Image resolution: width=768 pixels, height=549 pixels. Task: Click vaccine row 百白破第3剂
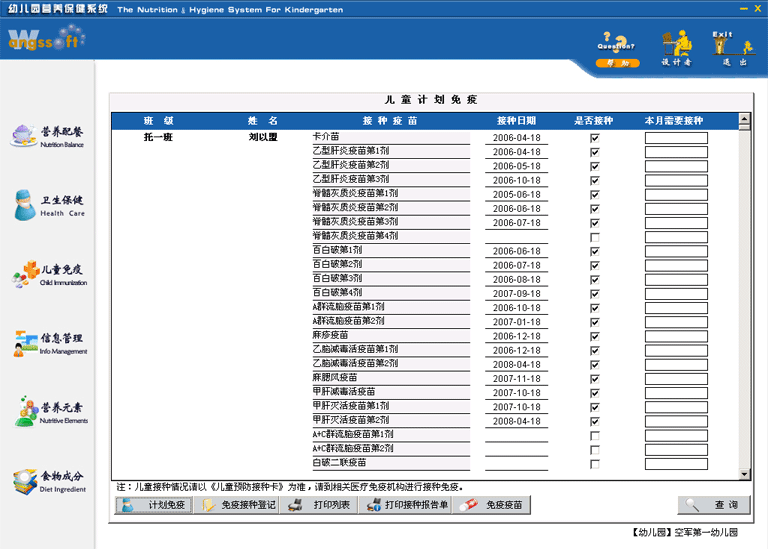tap(391, 279)
